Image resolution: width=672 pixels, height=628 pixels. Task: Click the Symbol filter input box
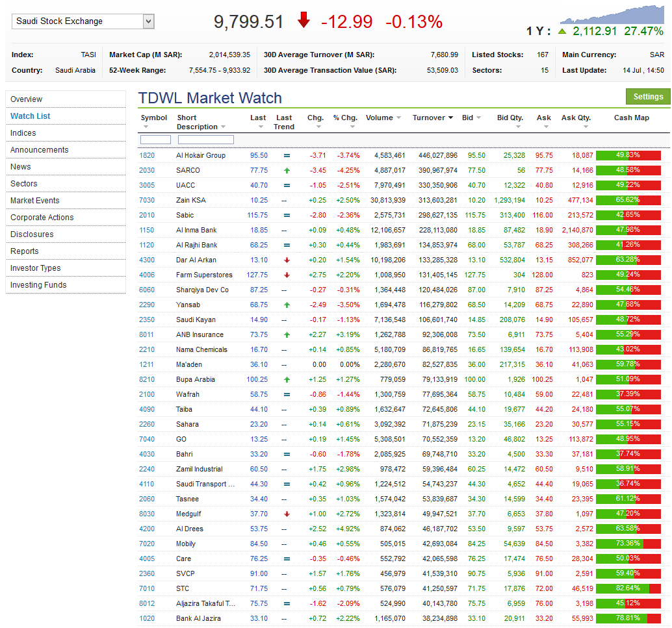(x=155, y=140)
